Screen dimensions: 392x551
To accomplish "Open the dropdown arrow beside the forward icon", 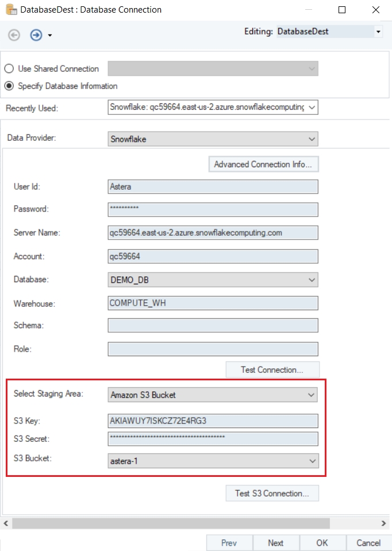I will [50, 36].
